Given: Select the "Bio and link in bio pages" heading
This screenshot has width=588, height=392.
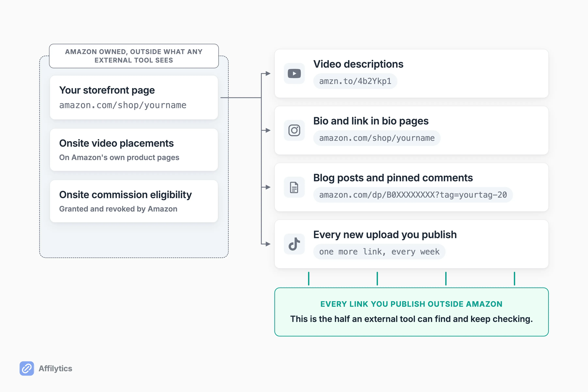Looking at the screenshot, I should click(x=371, y=121).
